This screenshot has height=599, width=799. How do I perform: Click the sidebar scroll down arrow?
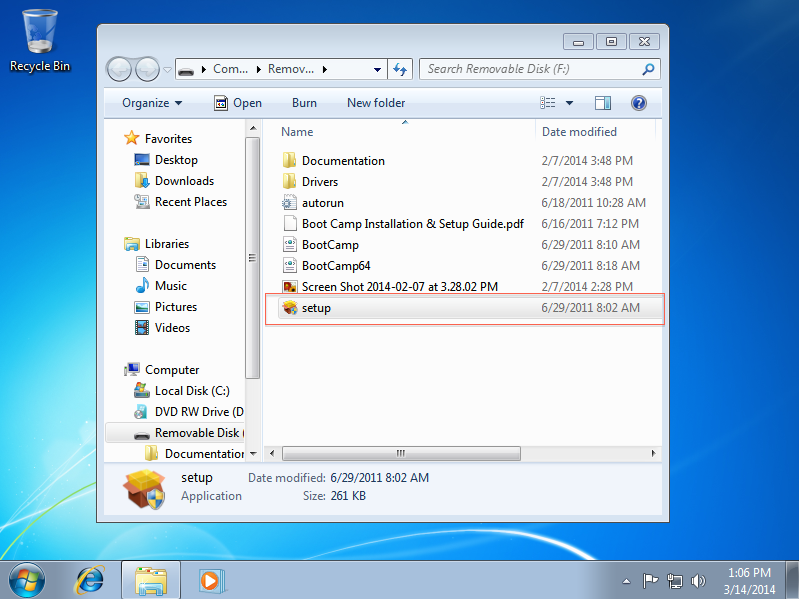pyautogui.click(x=253, y=453)
